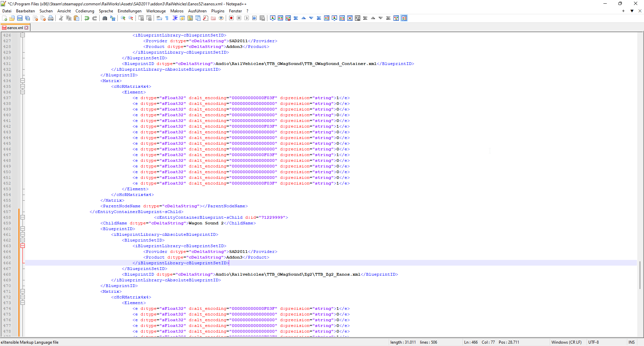Click the Save file toolbar icon
The height and width of the screenshot is (346, 644).
(x=20, y=18)
